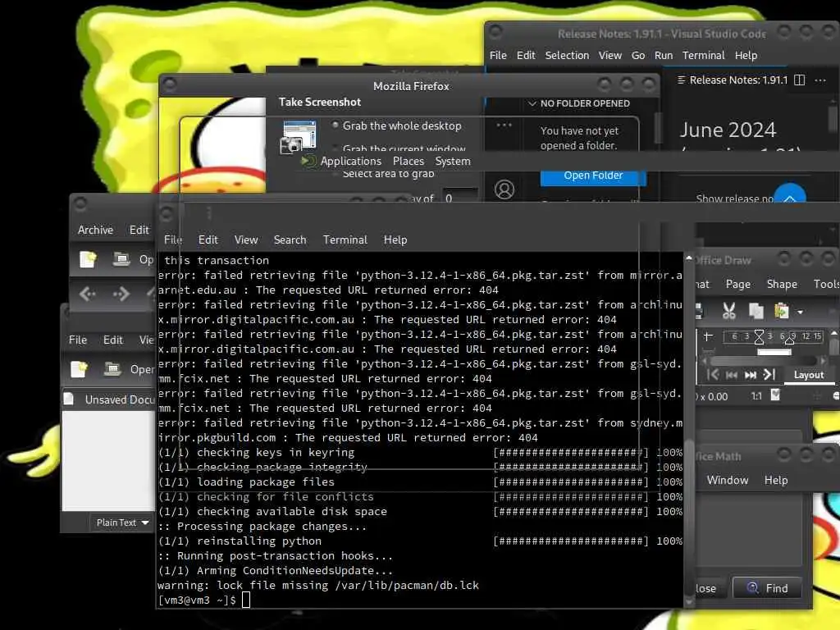Click Open archive icon in archive manager toolbar
The height and width of the screenshot is (630, 840).
pos(121,259)
